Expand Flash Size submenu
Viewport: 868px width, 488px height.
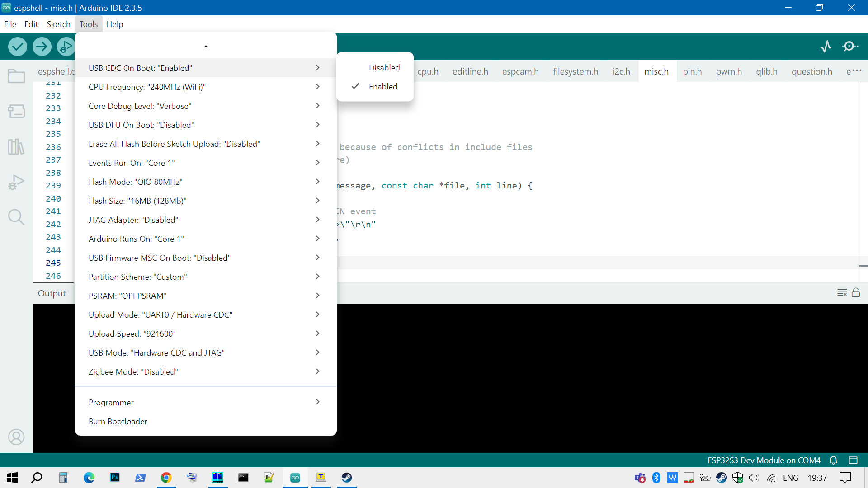point(206,201)
